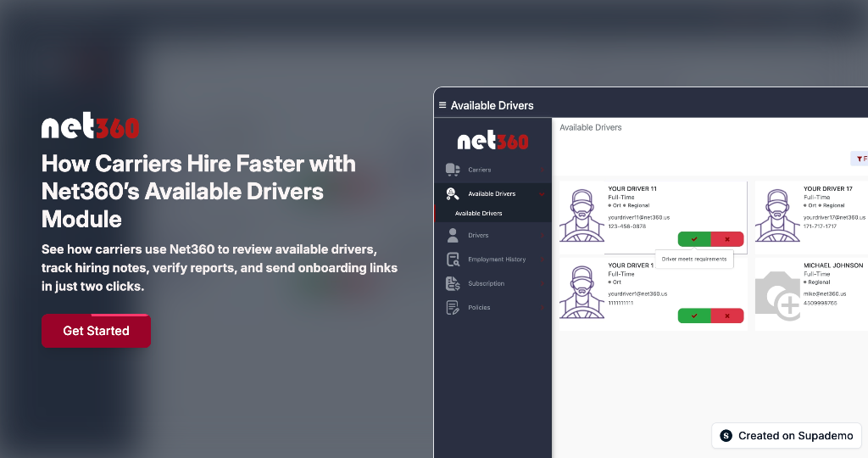
Task: Click the Driver meets requirements tooltip
Action: pyautogui.click(x=694, y=260)
